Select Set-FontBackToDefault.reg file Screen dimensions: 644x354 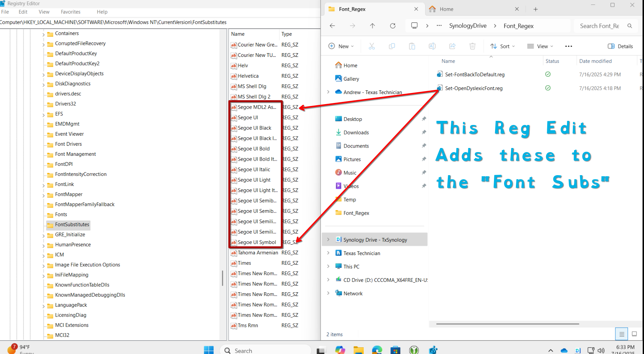[475, 74]
